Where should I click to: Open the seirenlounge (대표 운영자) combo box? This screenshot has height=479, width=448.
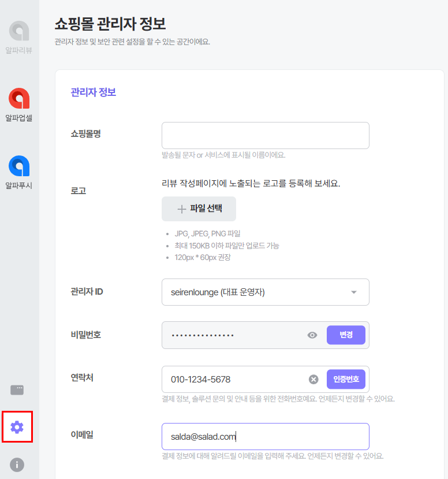pos(265,292)
